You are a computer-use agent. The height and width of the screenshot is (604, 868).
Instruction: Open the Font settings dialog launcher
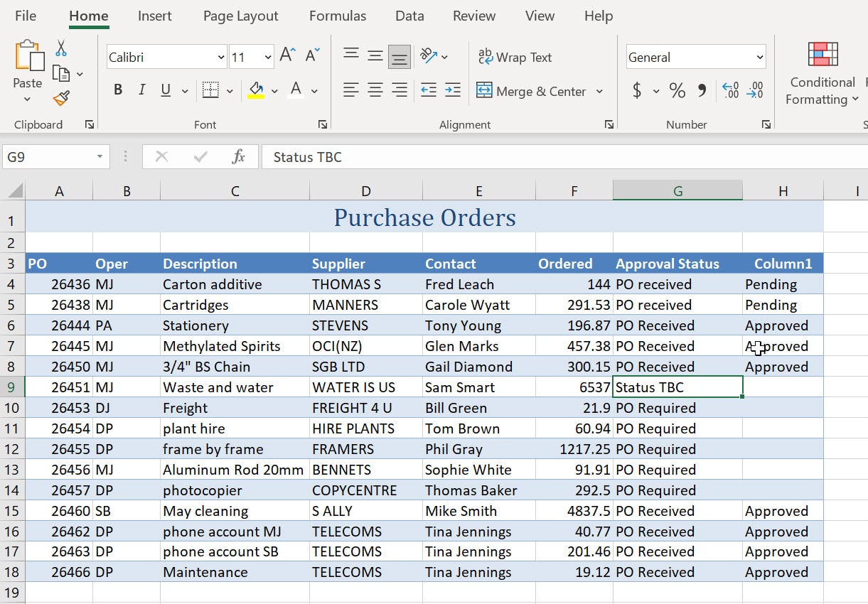[323, 124]
